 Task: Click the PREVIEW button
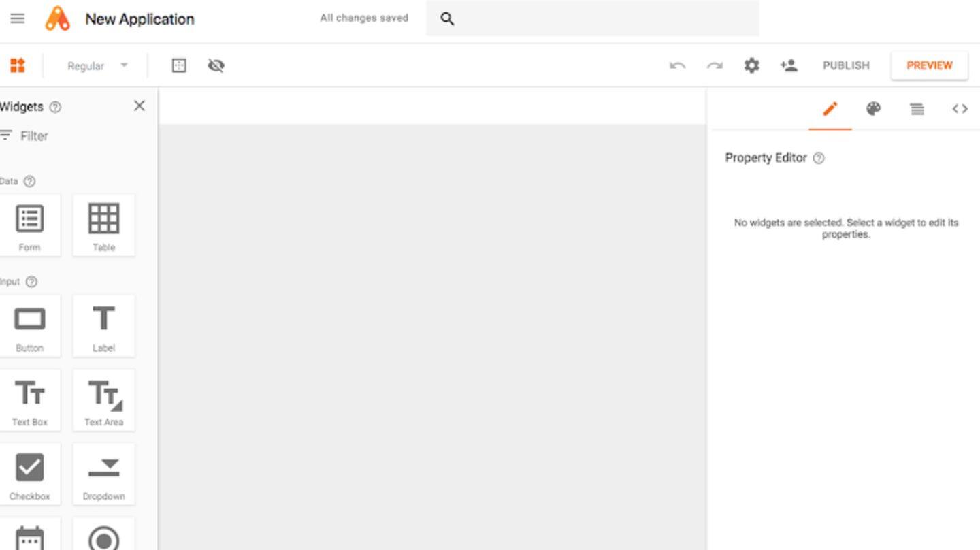(929, 65)
